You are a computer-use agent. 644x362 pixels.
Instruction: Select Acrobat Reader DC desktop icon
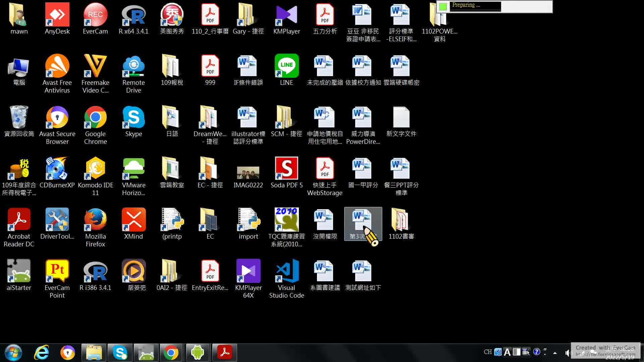pos(19,228)
